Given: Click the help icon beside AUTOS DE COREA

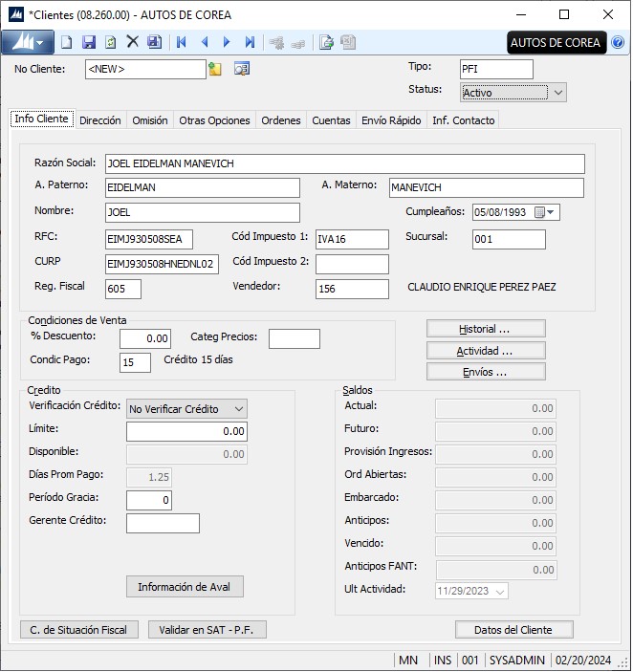Looking at the screenshot, I should (618, 43).
